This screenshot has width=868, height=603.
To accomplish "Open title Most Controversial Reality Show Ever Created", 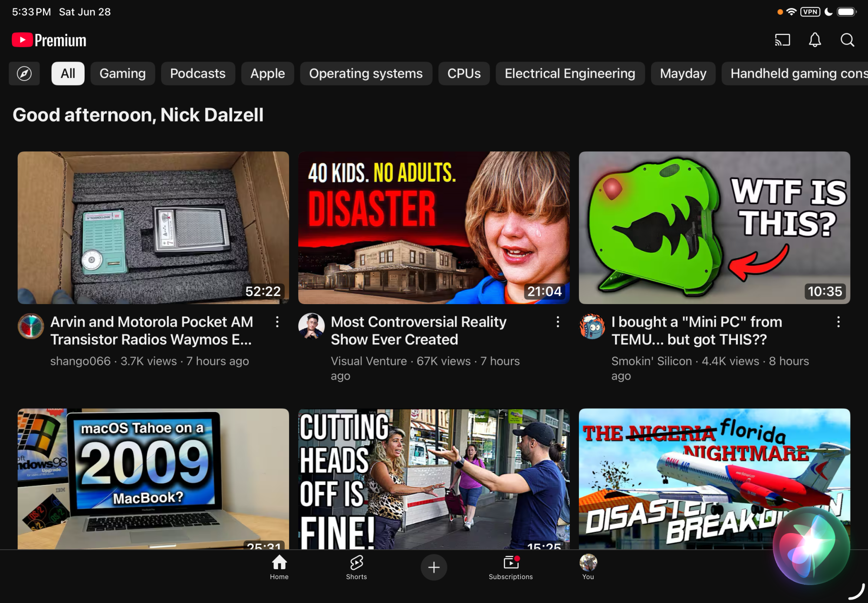I will click(418, 331).
